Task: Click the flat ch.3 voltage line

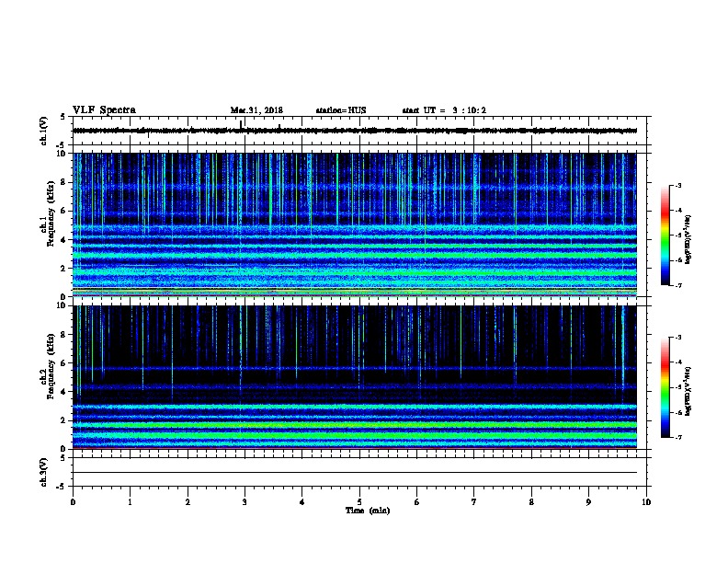Action: pyautogui.click(x=355, y=473)
